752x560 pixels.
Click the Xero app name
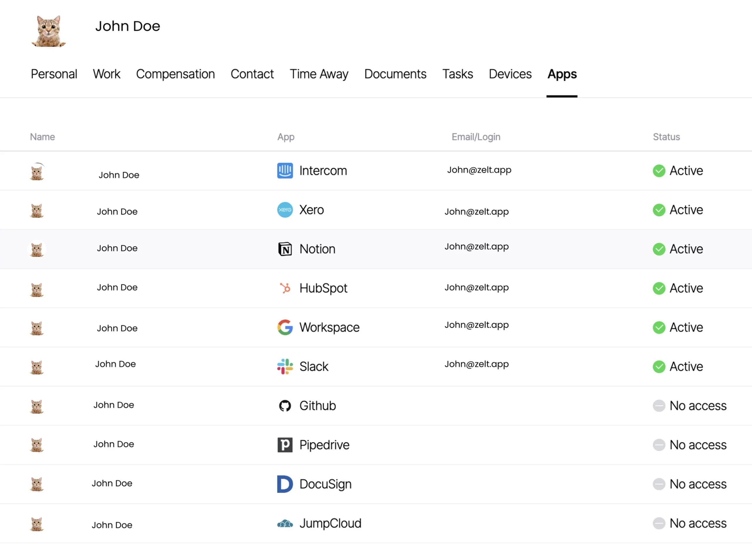(x=311, y=210)
